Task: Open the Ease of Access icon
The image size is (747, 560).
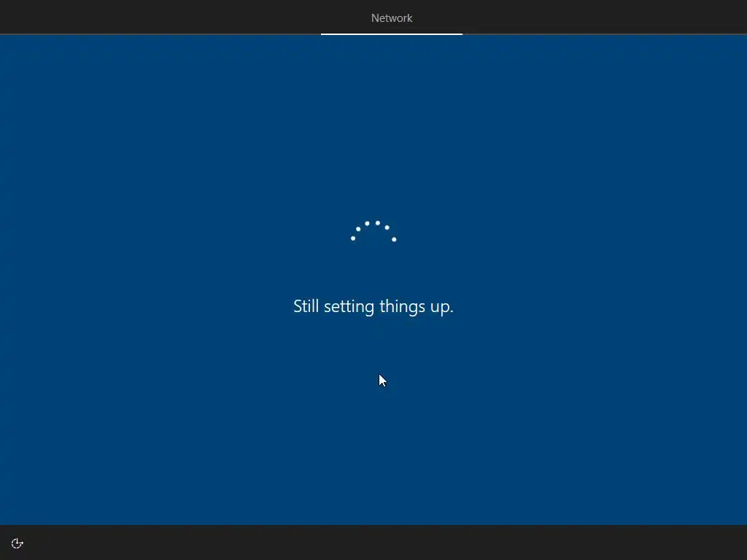Action: [x=18, y=543]
